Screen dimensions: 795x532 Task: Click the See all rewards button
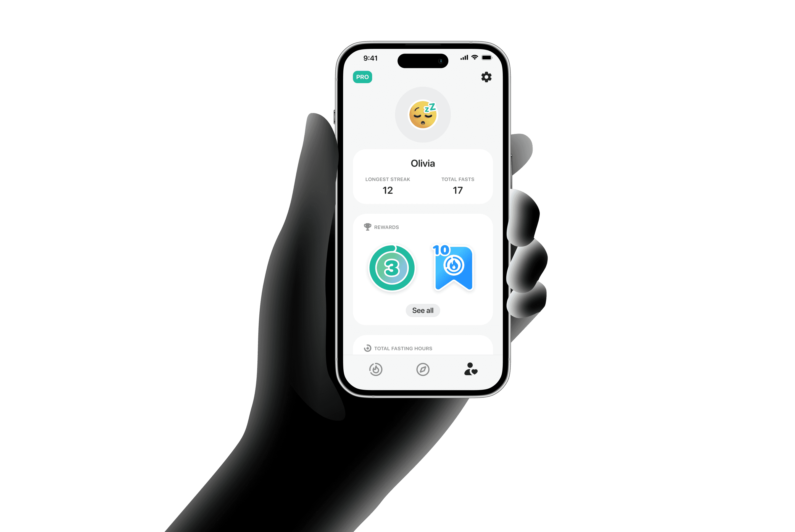coord(423,310)
